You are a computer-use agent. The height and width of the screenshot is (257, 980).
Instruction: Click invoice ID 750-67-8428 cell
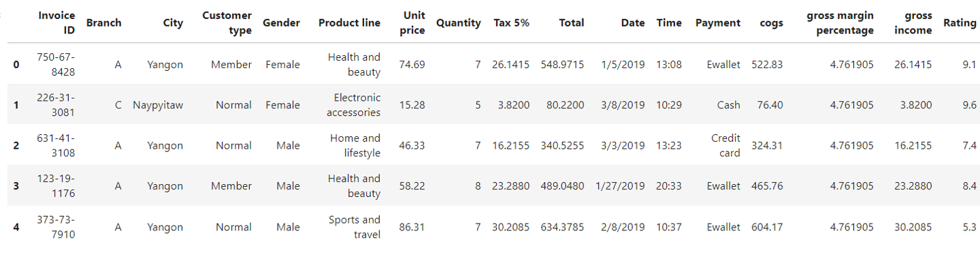click(57, 64)
